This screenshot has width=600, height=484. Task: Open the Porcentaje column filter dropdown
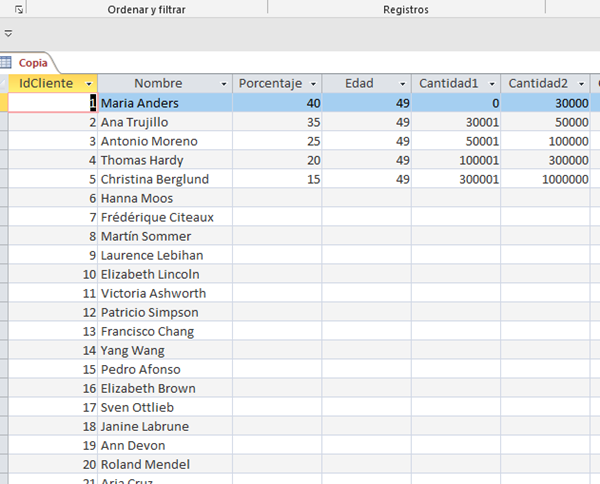313,84
